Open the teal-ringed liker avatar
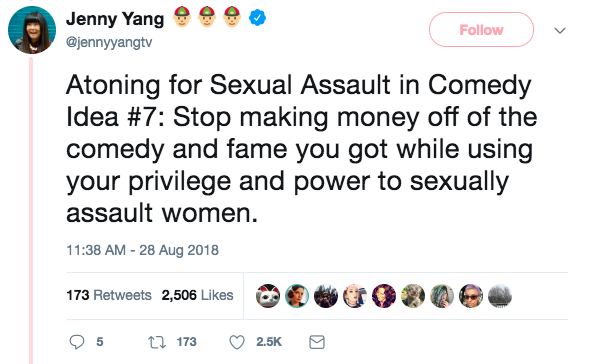Screen dimensions: 596x364 pos(297,296)
